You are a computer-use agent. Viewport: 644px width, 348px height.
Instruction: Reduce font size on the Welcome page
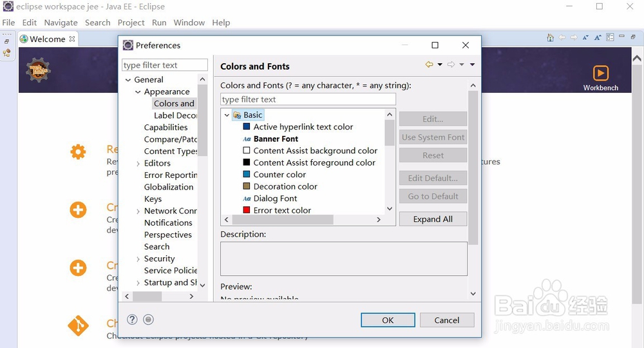pos(585,37)
